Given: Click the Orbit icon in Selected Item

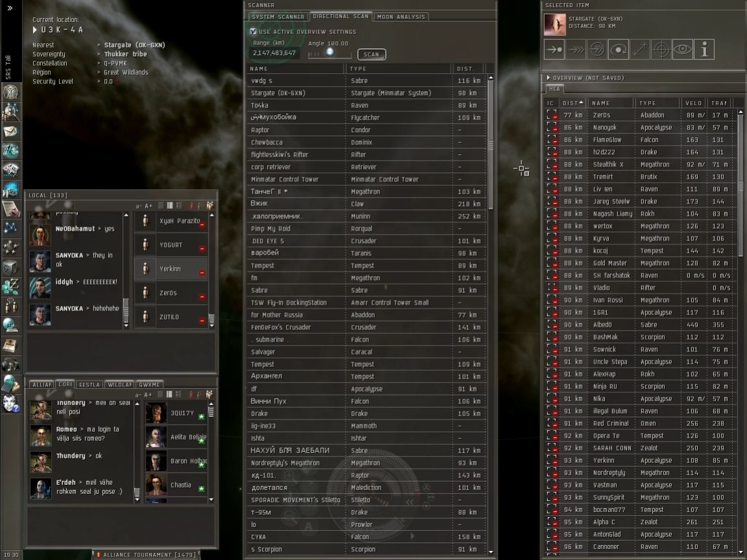Looking at the screenshot, I should (x=619, y=49).
